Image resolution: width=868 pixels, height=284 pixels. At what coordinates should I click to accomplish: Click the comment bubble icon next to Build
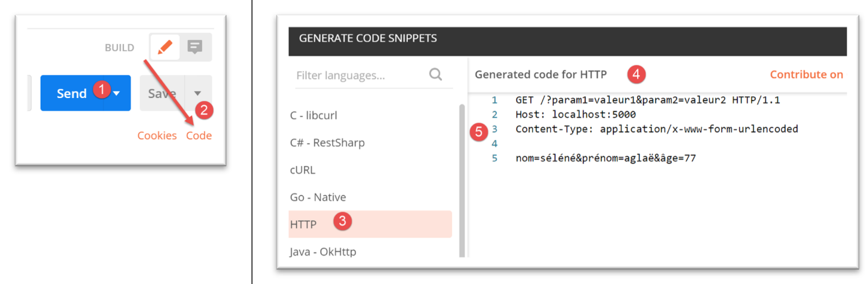click(195, 48)
